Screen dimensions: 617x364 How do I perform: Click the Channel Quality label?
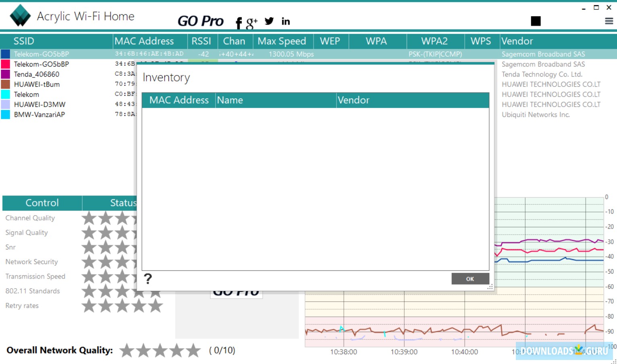[30, 218]
